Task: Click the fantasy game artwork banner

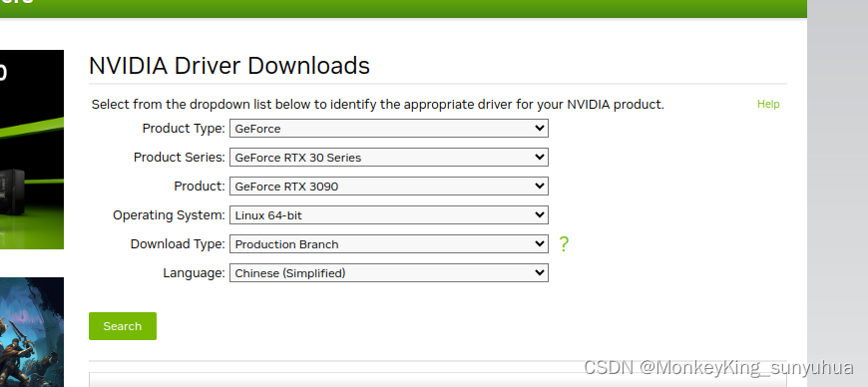Action: 32,332
